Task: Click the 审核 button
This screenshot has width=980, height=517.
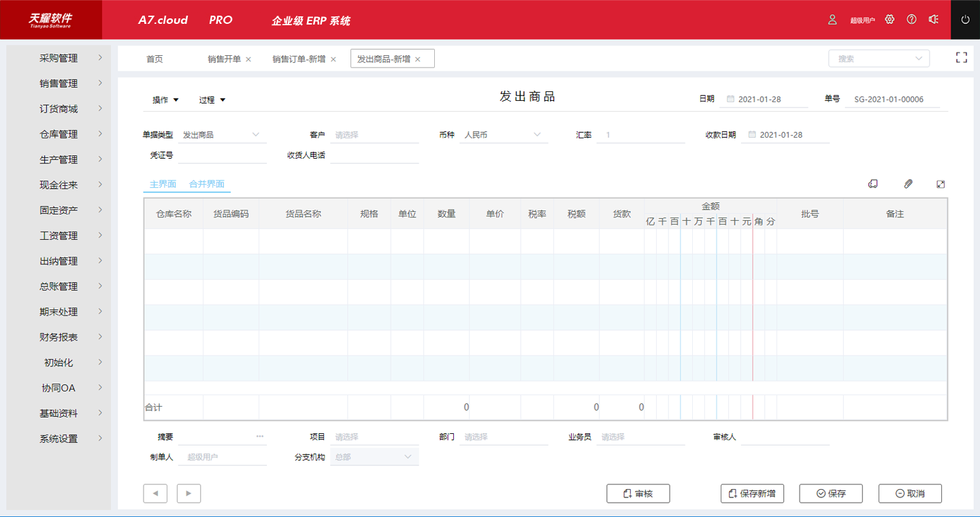Action: 638,493
